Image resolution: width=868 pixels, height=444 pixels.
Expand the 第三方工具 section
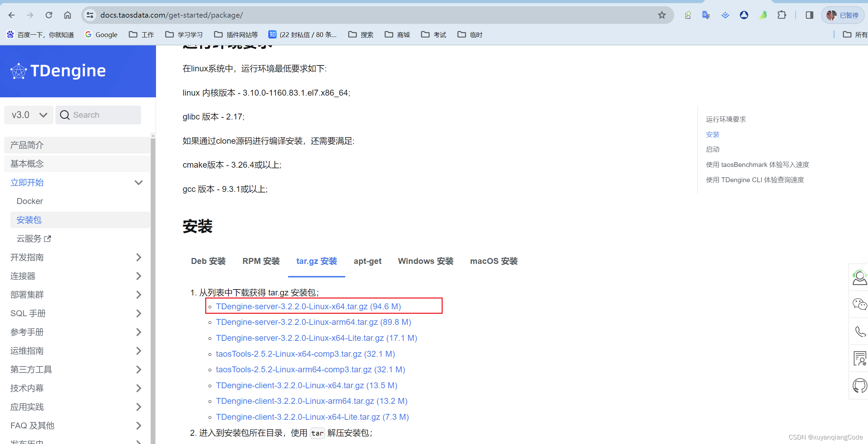[139, 370]
